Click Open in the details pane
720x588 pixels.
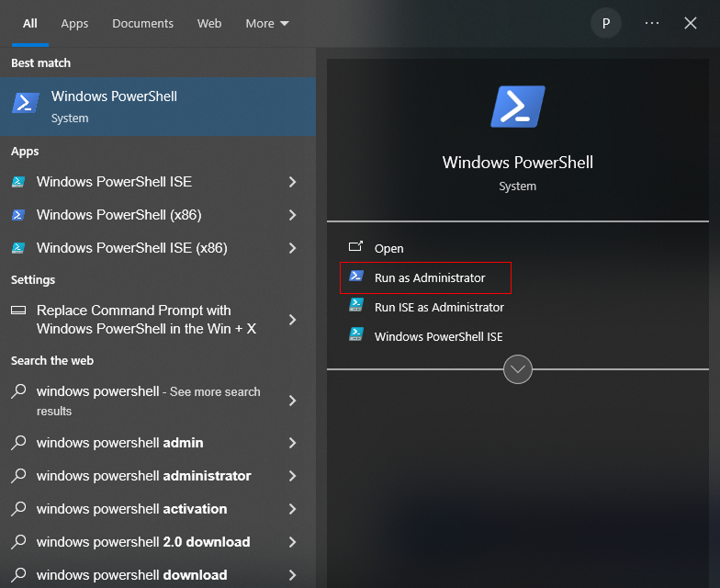(x=389, y=248)
